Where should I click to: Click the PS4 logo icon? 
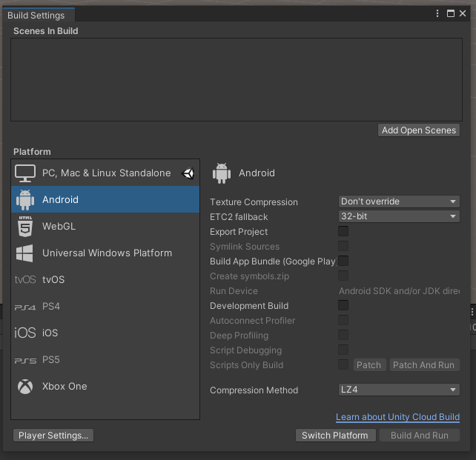click(25, 307)
